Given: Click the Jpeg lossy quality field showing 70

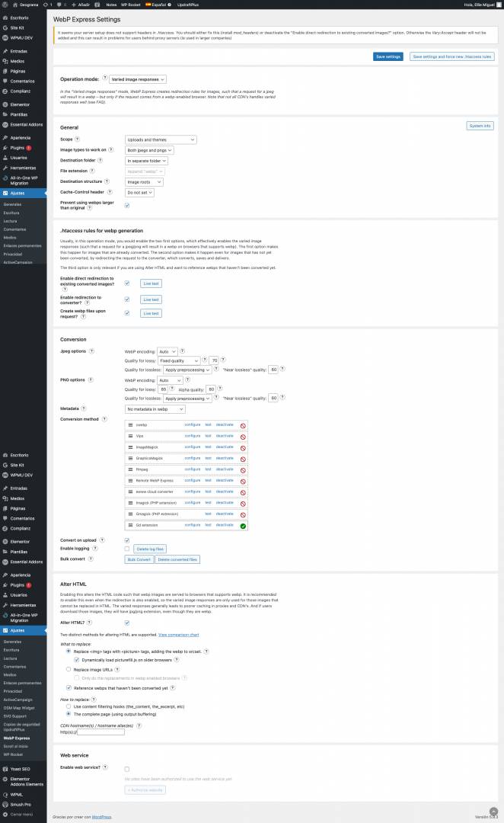Looking at the screenshot, I should [214, 360].
